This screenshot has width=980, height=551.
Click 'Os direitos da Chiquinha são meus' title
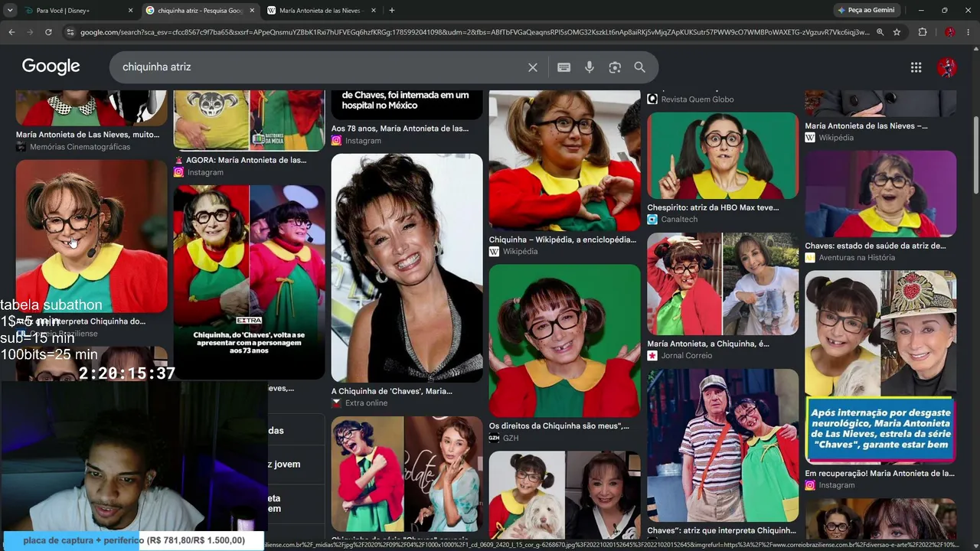tap(560, 425)
